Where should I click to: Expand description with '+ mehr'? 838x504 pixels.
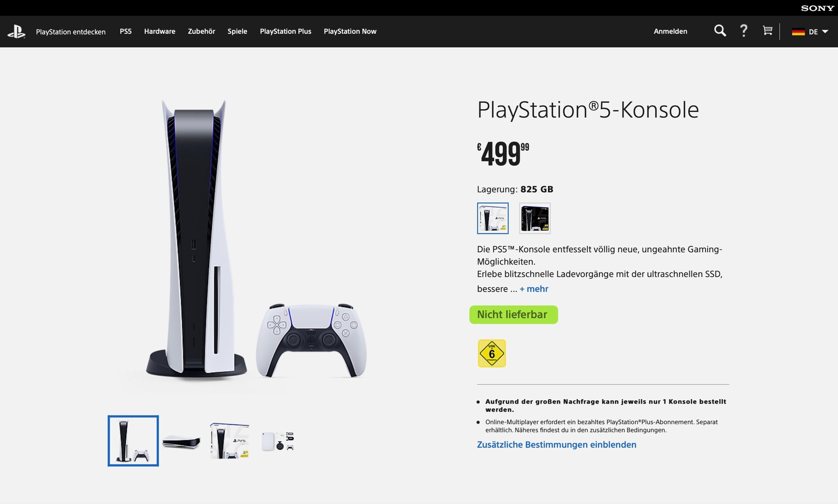(x=534, y=289)
